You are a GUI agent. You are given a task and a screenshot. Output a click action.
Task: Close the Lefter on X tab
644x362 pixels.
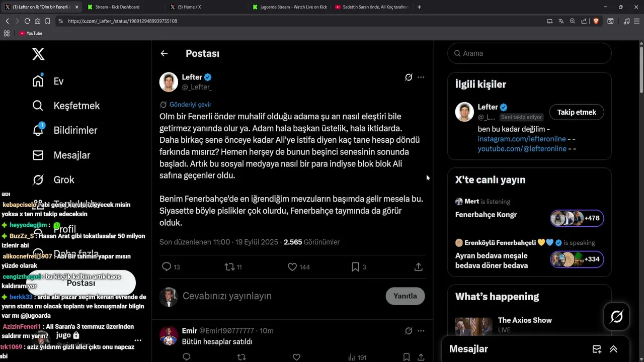click(x=76, y=7)
